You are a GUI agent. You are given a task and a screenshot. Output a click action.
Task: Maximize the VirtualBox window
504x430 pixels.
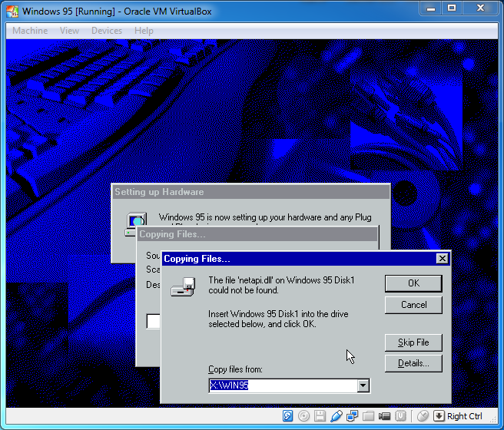point(452,8)
